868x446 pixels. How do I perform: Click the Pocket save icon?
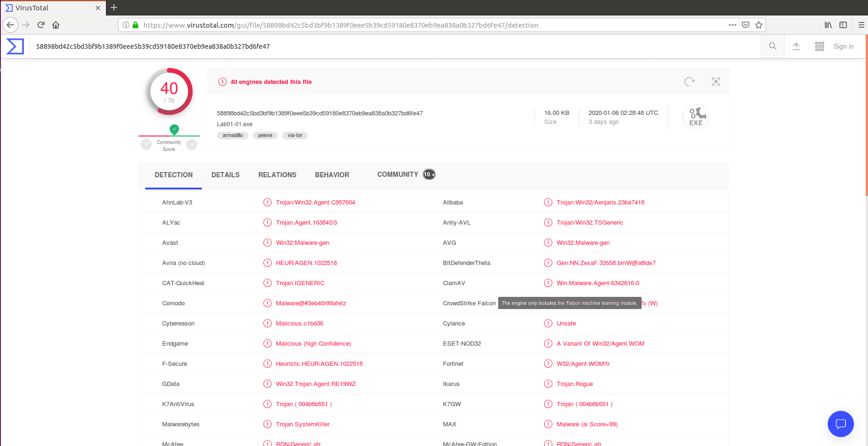(x=746, y=25)
